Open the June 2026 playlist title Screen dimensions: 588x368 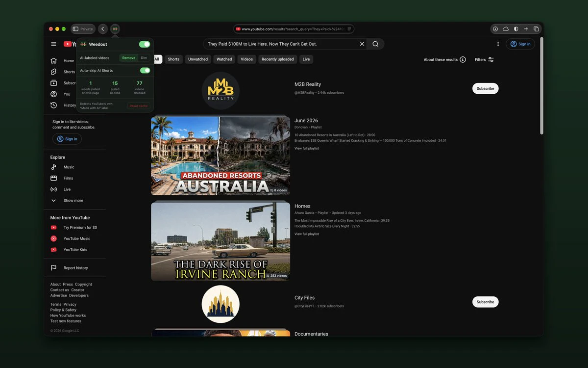(306, 121)
